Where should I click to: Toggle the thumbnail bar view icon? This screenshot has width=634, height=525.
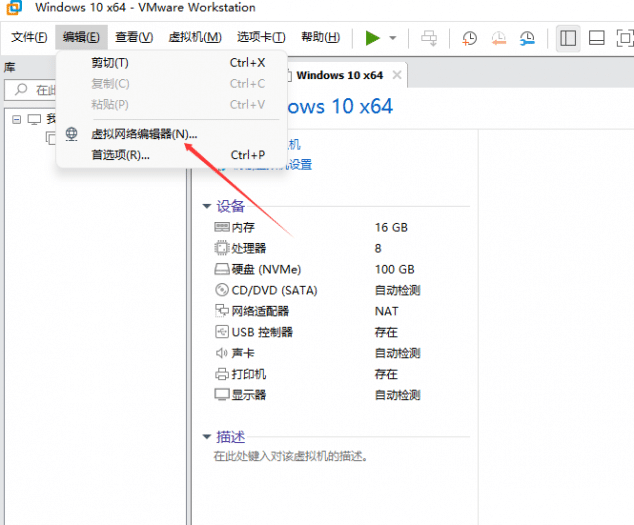point(596,38)
